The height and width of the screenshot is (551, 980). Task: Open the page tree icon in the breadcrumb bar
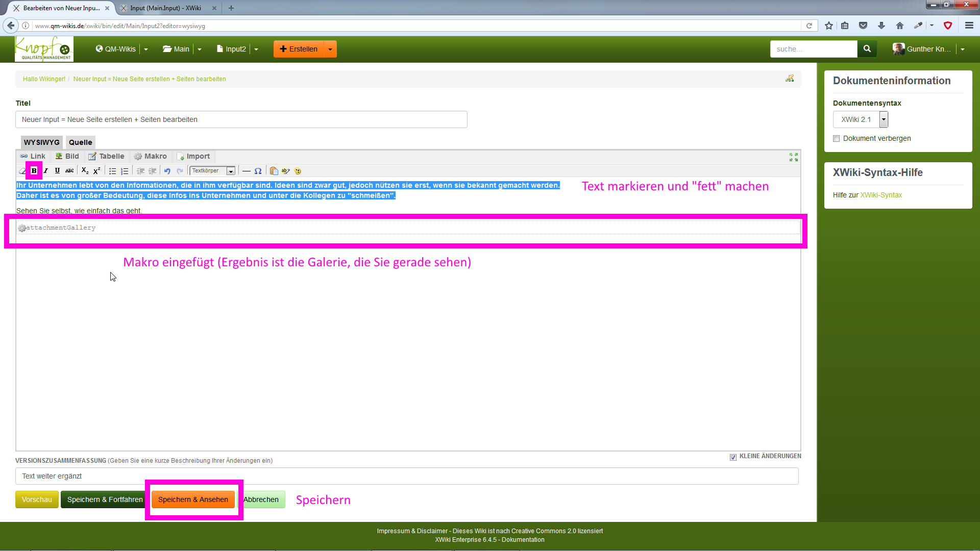click(x=790, y=79)
